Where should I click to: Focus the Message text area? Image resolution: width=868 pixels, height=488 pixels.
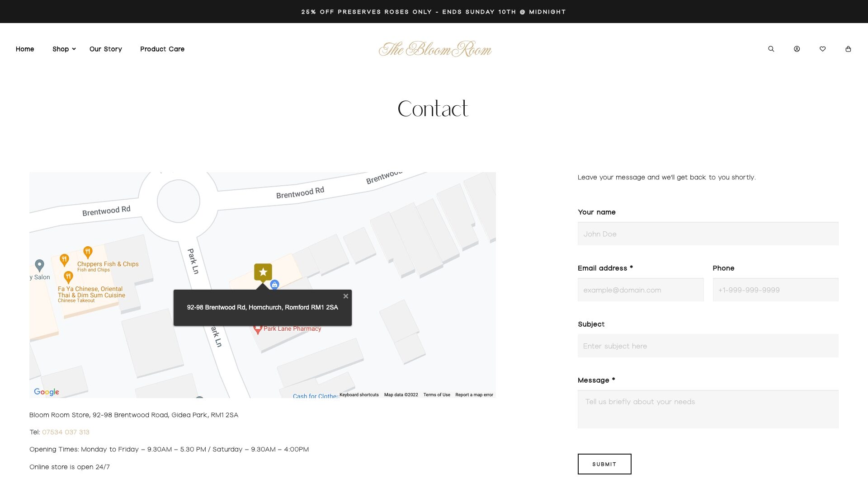click(x=708, y=409)
